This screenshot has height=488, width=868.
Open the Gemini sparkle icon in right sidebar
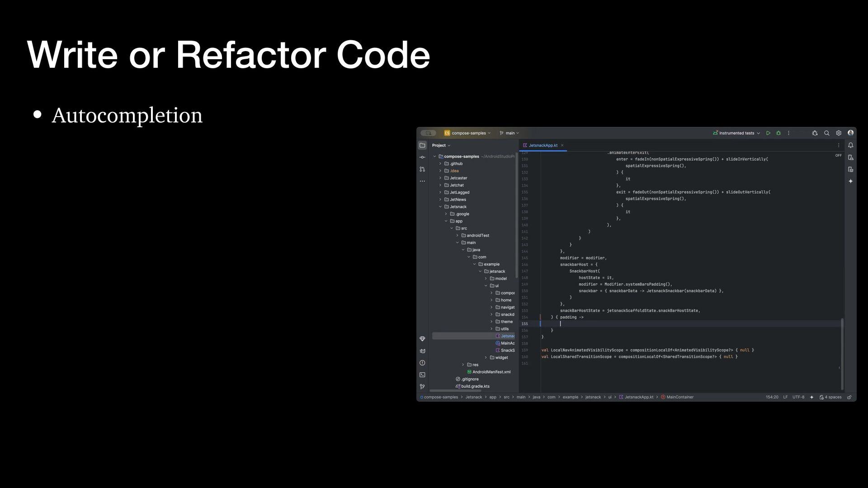[850, 181]
